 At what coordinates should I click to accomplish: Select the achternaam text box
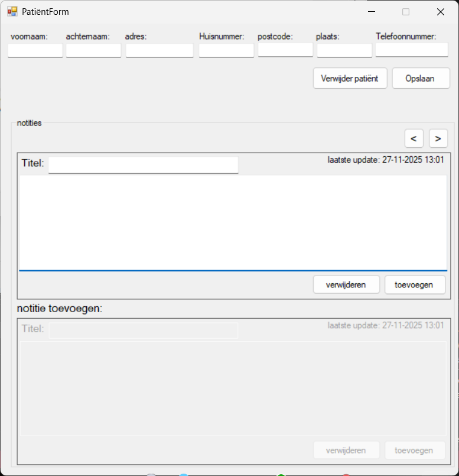(93, 50)
